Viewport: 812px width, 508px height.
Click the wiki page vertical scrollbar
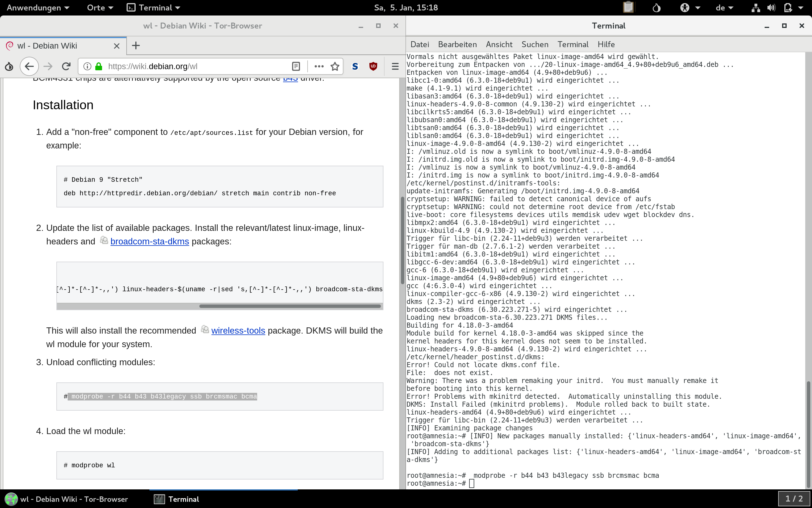pyautogui.click(x=402, y=240)
